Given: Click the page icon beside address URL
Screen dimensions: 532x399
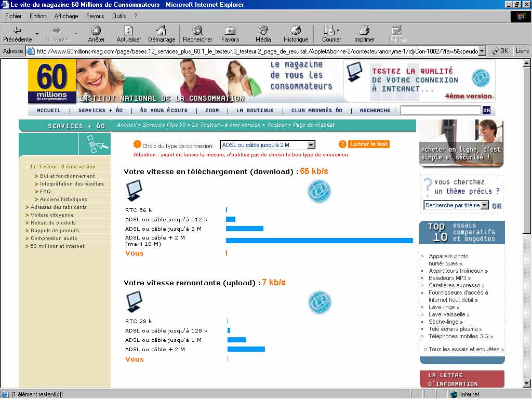Looking at the screenshot, I should click(31, 51).
